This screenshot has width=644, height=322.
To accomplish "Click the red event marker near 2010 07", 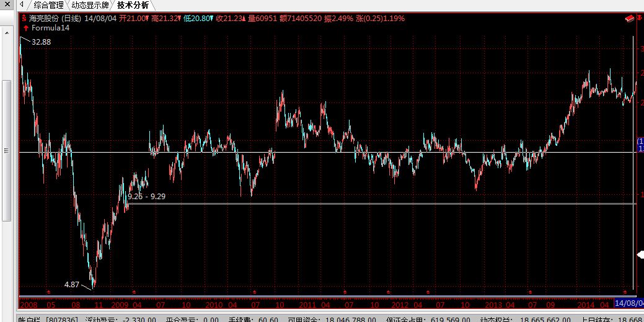I will click(254, 291).
